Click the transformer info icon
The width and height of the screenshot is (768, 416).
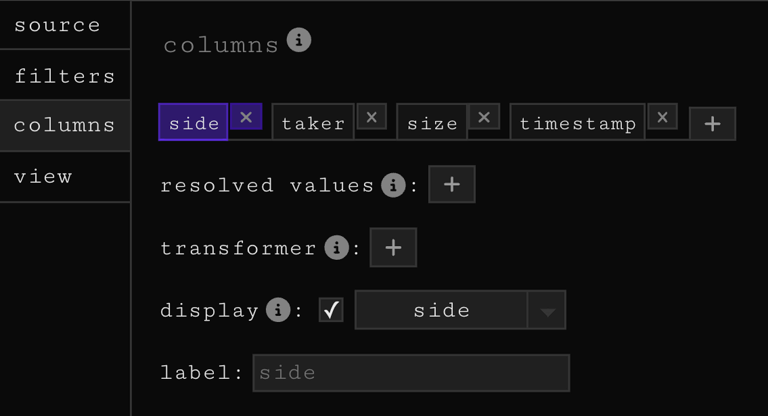coord(335,247)
